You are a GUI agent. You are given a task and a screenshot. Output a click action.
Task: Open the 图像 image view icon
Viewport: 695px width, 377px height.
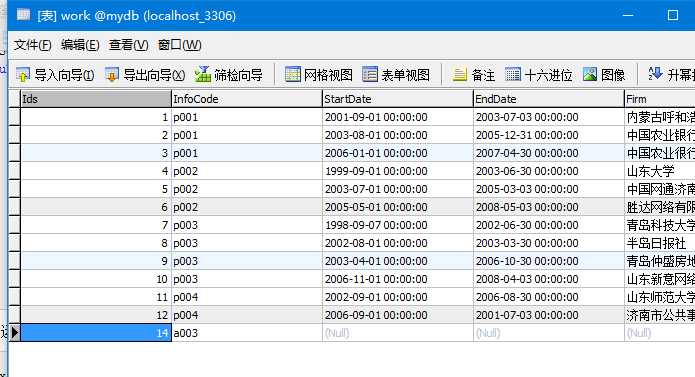pos(590,74)
